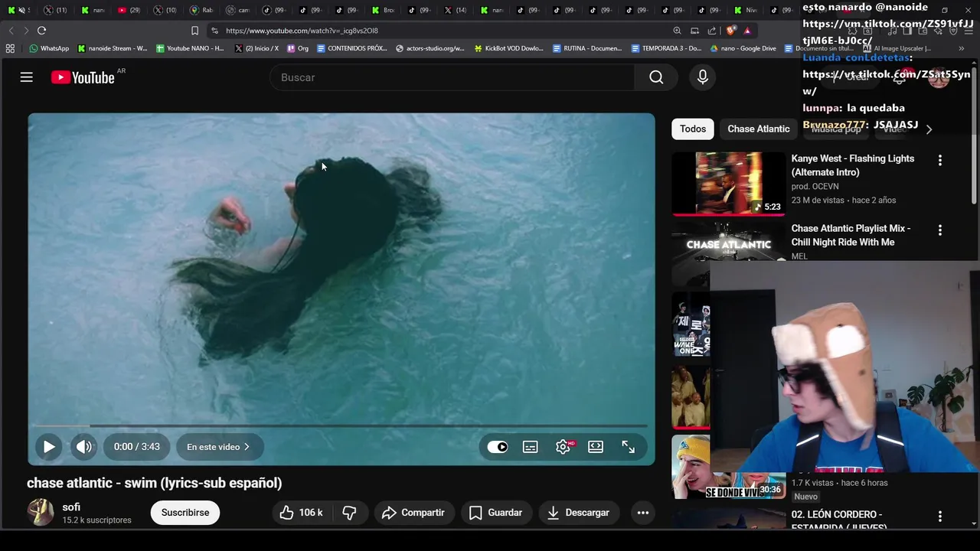Screen dimensions: 980x551
Task: Bookmark this page icon in address bar
Action: click(194, 31)
